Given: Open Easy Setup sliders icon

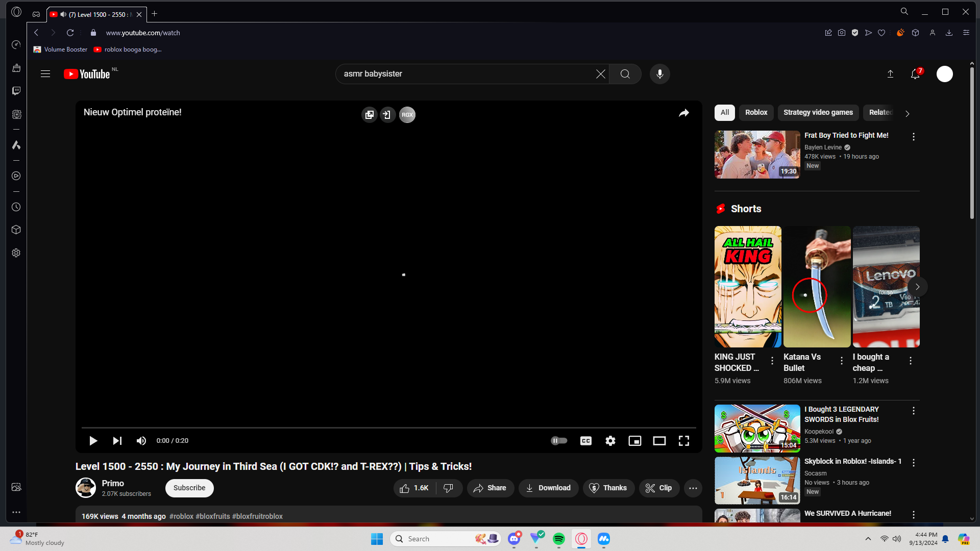Looking at the screenshot, I should tap(966, 33).
